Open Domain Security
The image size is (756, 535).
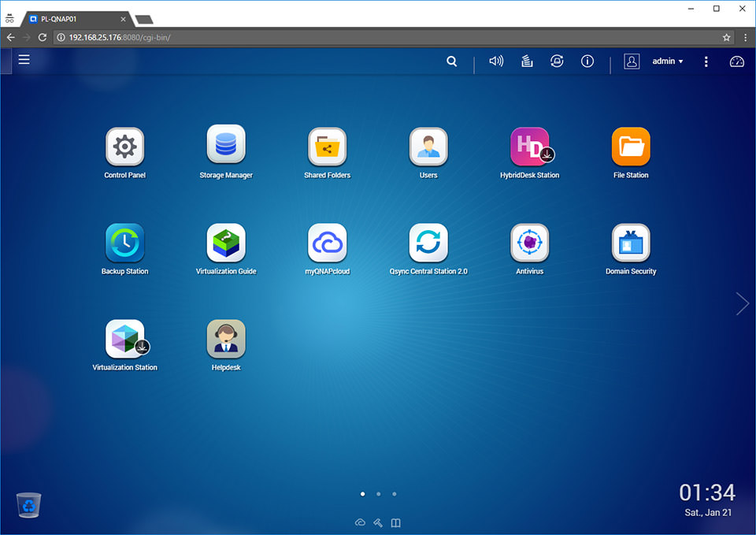(631, 242)
